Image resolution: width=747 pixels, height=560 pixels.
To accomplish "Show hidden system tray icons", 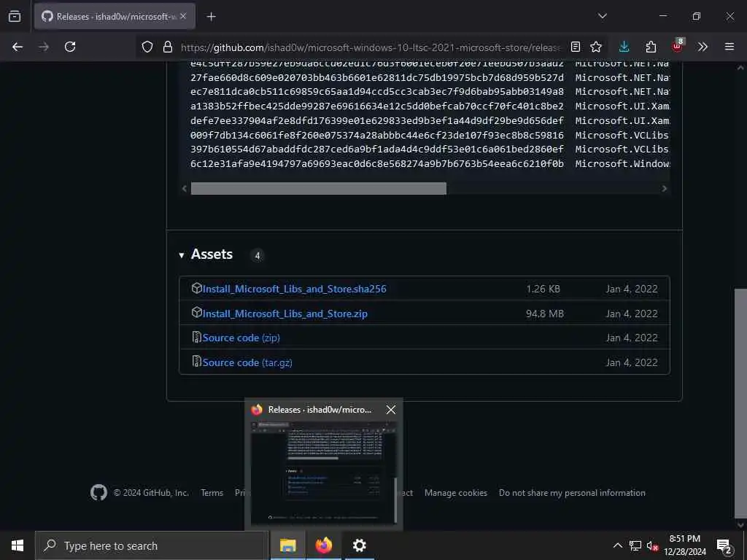I will coord(617,545).
